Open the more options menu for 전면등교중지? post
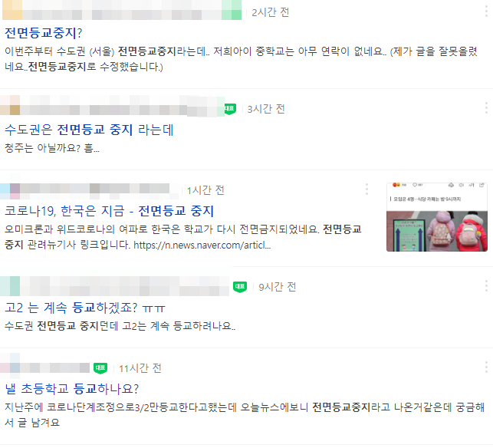This screenshot has width=493, height=448. [486, 12]
